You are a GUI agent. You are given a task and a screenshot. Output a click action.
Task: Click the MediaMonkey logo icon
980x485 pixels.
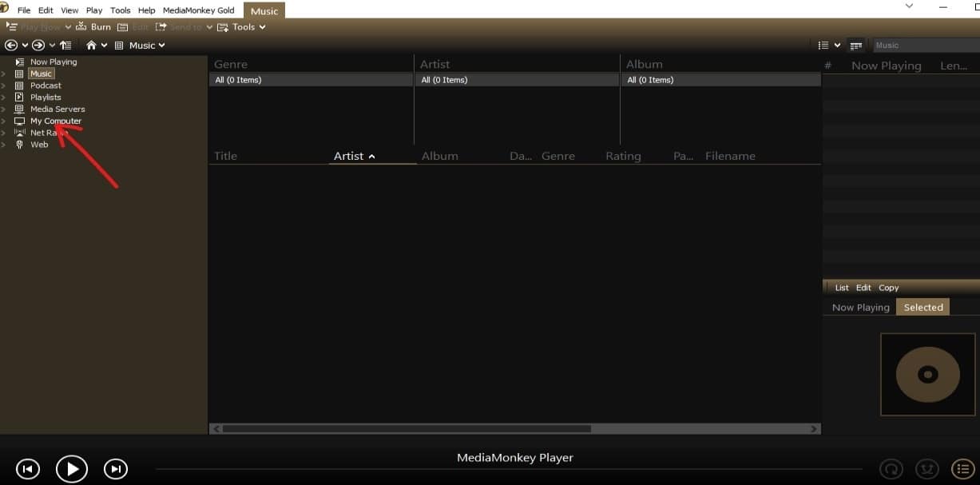coord(4,9)
